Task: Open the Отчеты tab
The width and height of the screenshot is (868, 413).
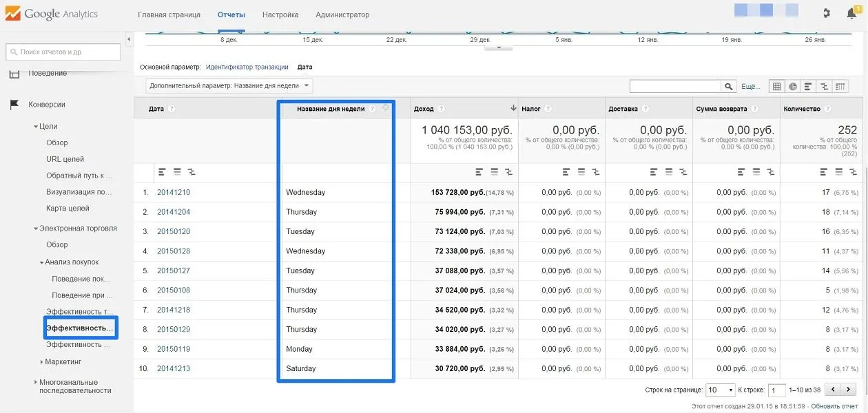Action: pos(231,14)
